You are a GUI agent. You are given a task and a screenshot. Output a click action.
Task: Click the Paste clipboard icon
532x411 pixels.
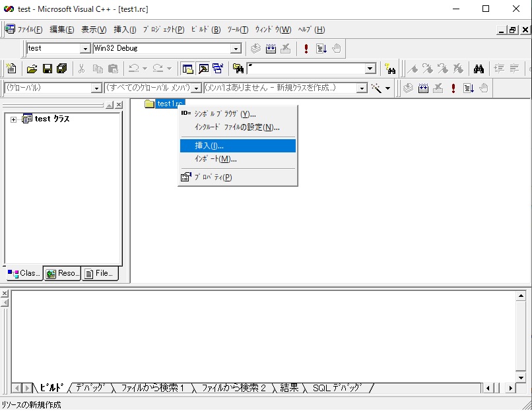click(113, 69)
